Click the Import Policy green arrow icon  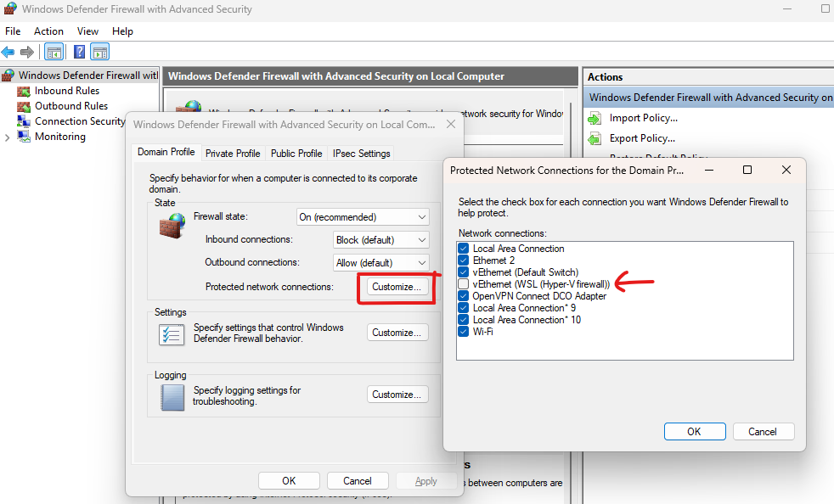click(x=595, y=118)
